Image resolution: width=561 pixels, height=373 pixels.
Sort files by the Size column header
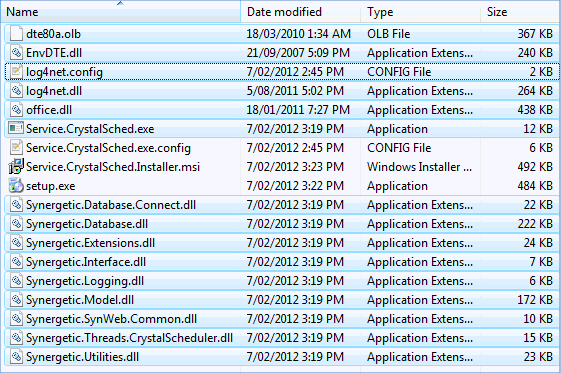point(520,12)
